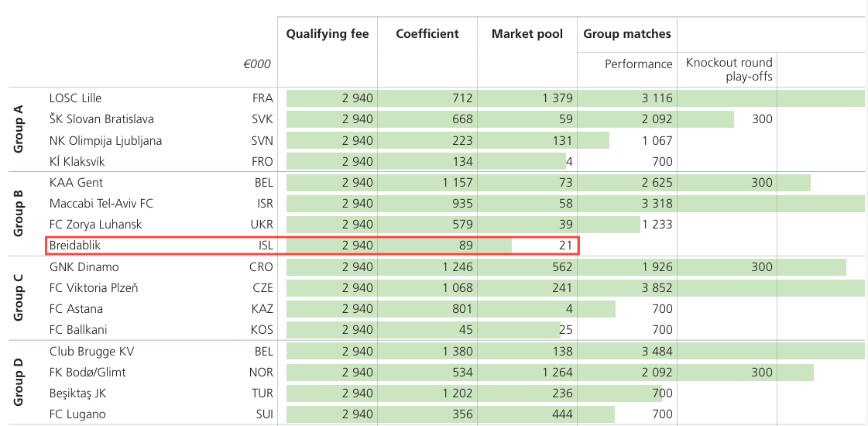Click the FC Zorya Luhansk club name
The image size is (868, 426).
pos(96,225)
